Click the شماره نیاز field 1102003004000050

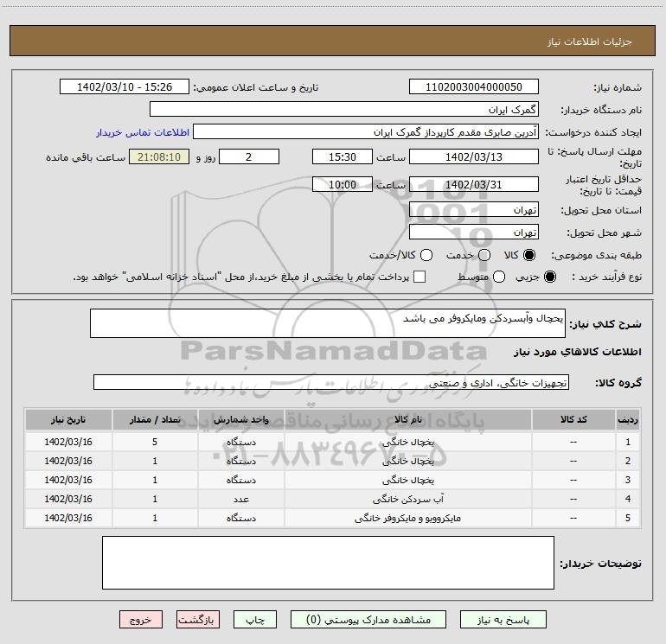pyautogui.click(x=474, y=87)
